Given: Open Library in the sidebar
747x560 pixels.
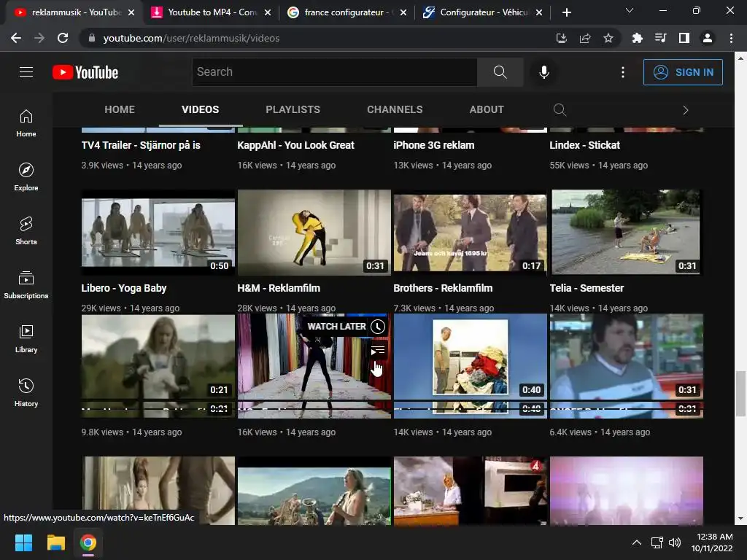Looking at the screenshot, I should coord(26,338).
